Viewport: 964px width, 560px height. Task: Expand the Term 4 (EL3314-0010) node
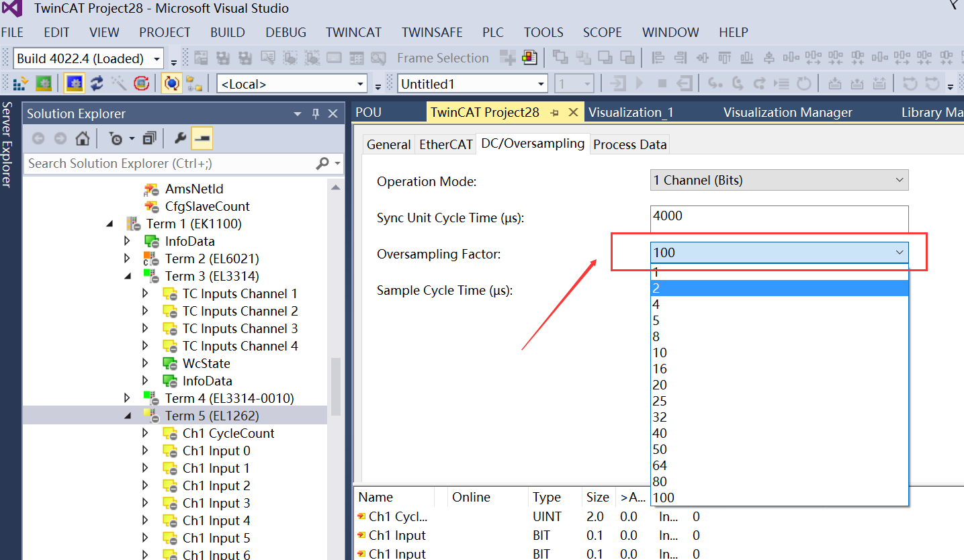[128, 398]
